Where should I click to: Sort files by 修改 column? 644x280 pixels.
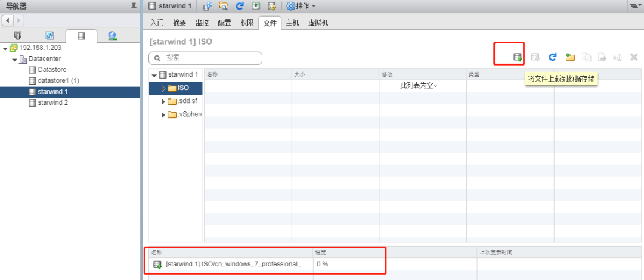click(423, 74)
